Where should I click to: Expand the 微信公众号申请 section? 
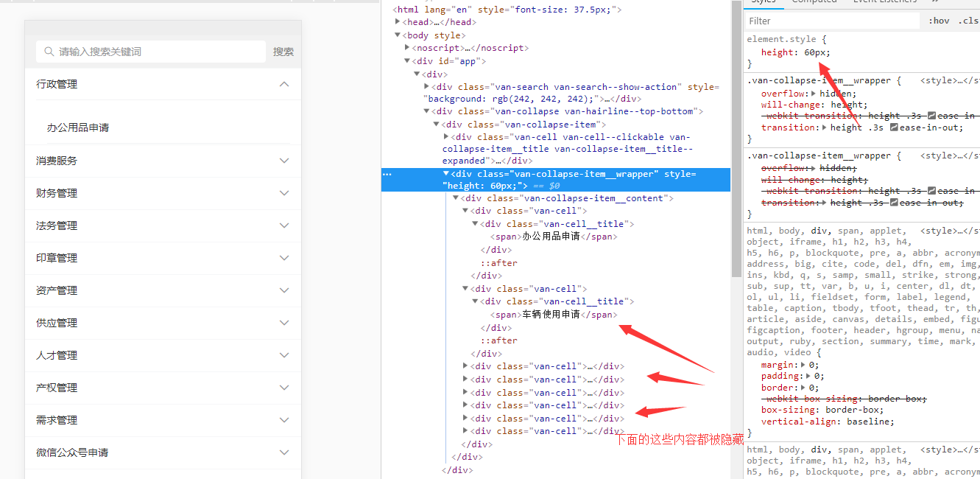pos(163,452)
